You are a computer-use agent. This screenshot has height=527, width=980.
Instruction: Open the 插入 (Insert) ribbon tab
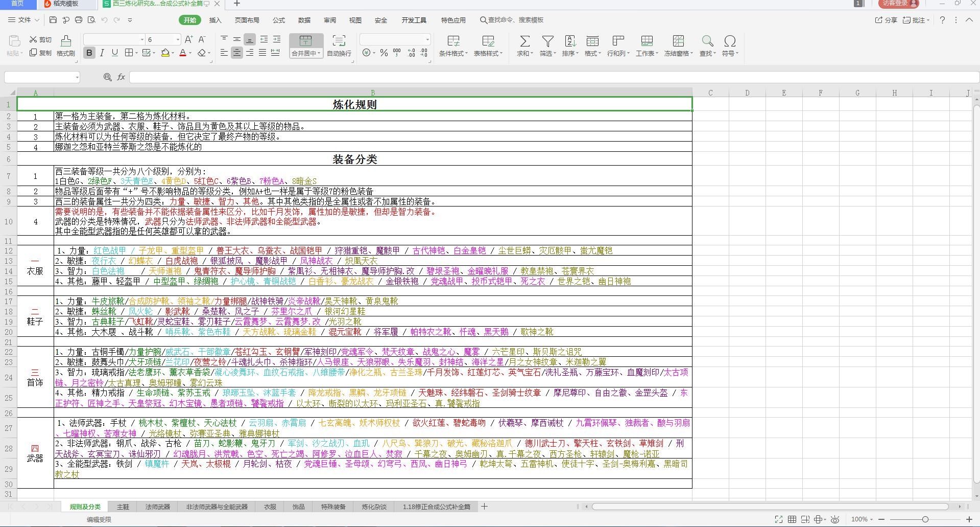(216, 20)
